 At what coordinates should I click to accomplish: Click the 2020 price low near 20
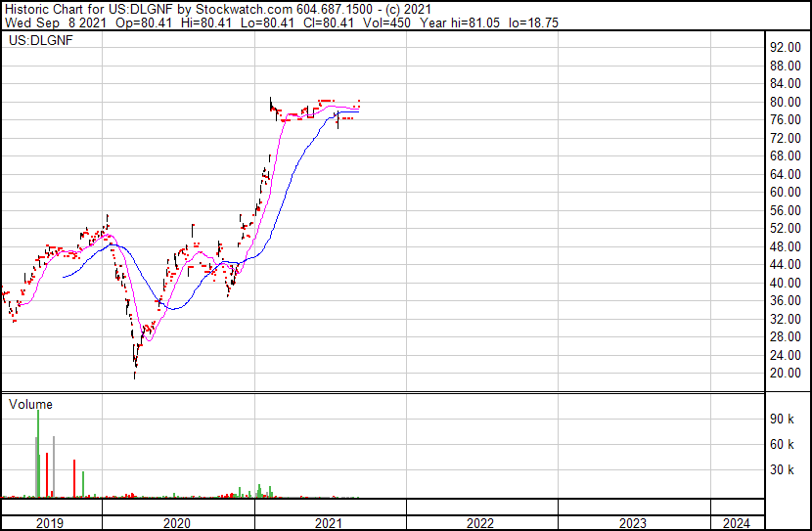pyautogui.click(x=135, y=372)
